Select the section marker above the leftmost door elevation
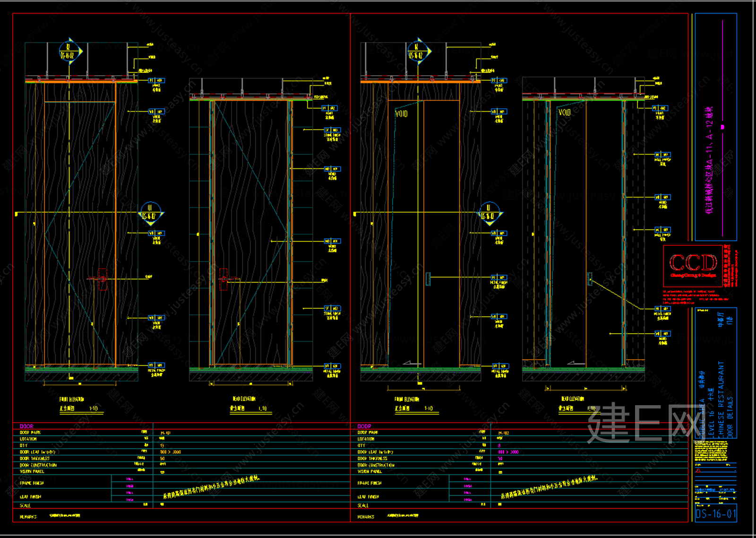 pos(70,51)
